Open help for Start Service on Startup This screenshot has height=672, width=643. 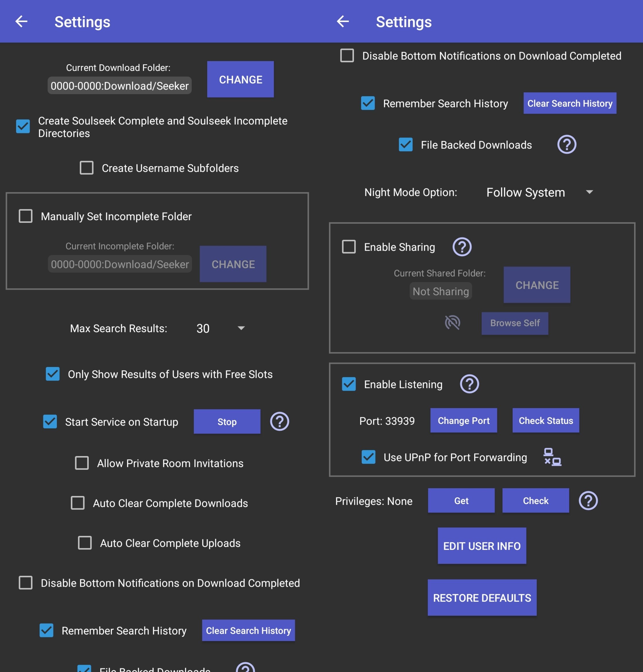[279, 421]
